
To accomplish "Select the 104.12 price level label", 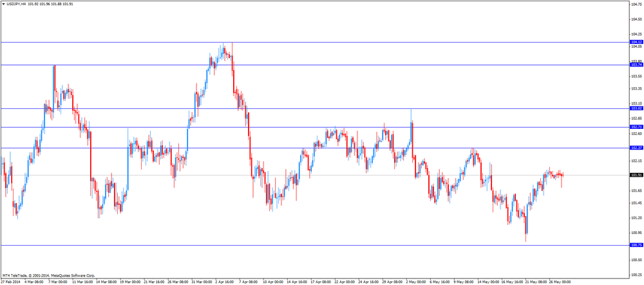I will click(x=636, y=42).
